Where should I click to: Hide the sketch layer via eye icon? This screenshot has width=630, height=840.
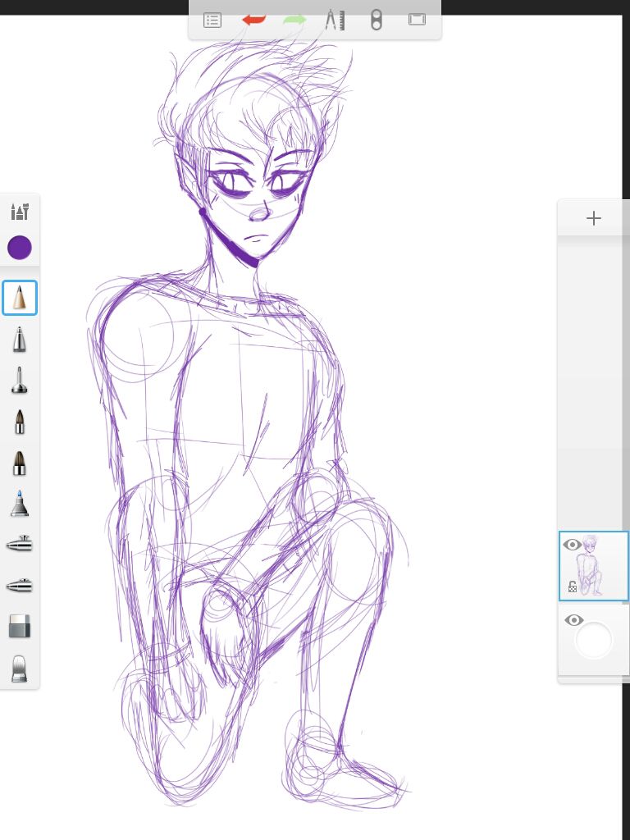coord(572,546)
